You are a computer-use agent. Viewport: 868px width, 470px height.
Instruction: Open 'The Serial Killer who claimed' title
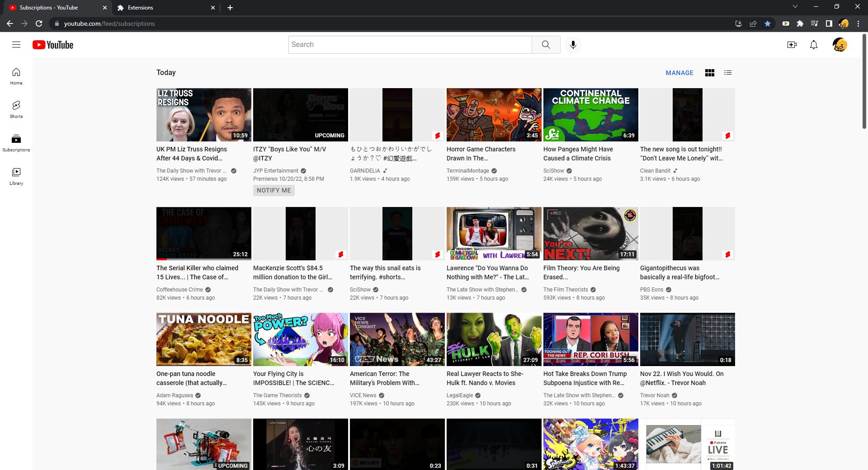(x=197, y=273)
